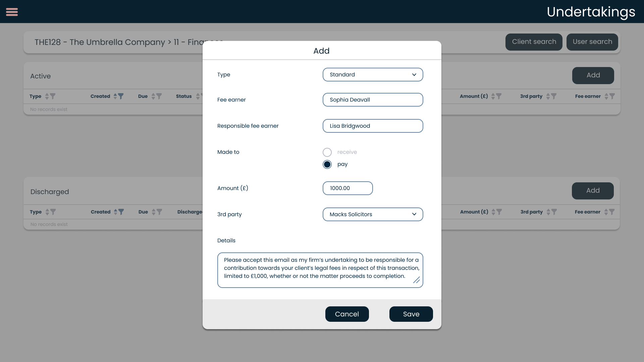Viewport: 644px width, 362px height.
Task: Select the pay radio option
Action: (x=327, y=164)
